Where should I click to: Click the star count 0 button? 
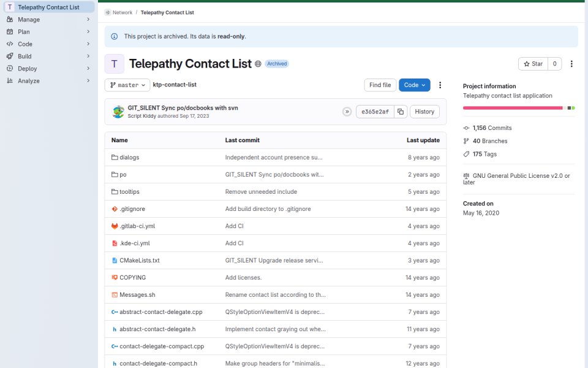[555, 64]
